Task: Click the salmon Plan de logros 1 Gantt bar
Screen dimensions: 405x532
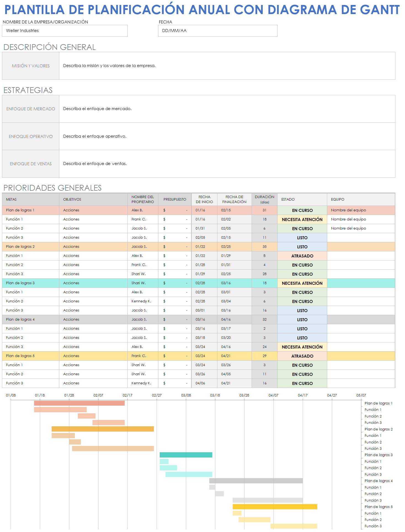Action: pyautogui.click(x=79, y=403)
